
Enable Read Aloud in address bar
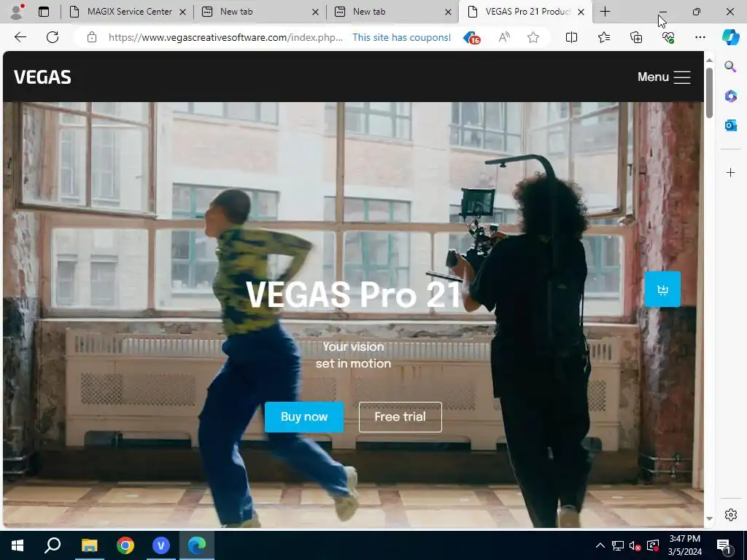pyautogui.click(x=504, y=37)
